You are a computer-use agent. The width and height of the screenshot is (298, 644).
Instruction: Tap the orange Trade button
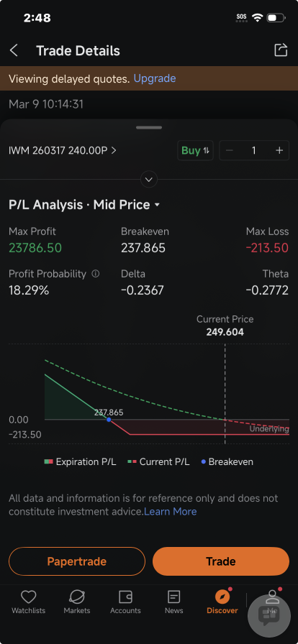pyautogui.click(x=221, y=561)
